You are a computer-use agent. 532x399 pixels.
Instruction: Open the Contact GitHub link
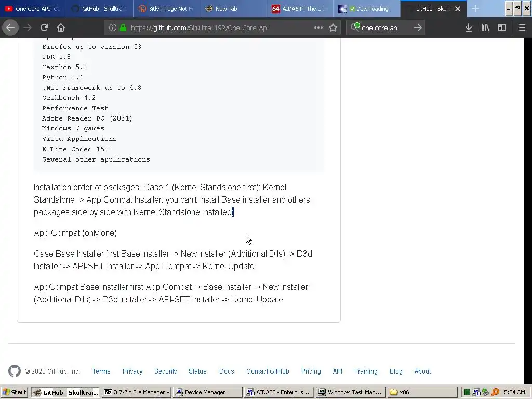[268, 371]
